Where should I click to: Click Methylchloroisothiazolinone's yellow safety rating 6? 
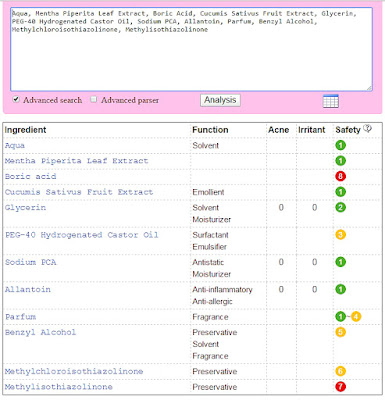point(340,371)
